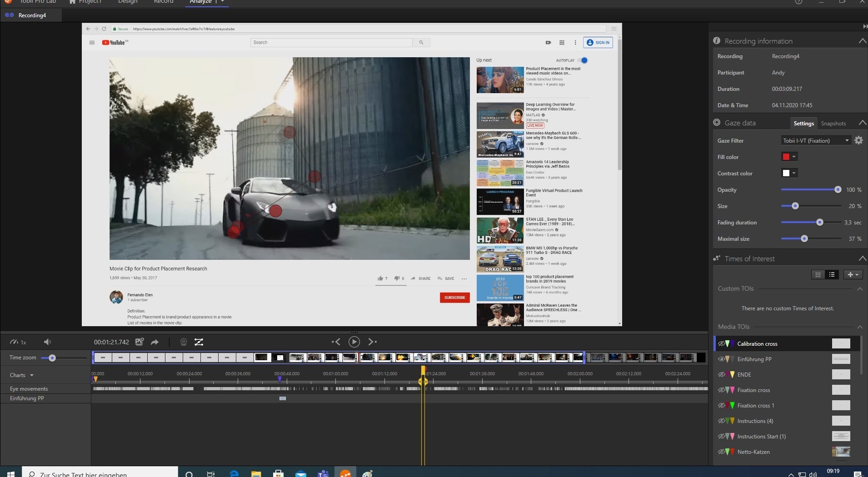This screenshot has height=477, width=868.
Task: Click the help question mark icon
Action: pyautogui.click(x=798, y=2)
